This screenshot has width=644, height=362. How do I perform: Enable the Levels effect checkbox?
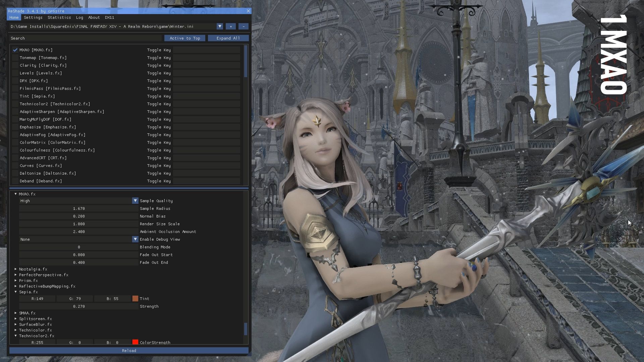click(15, 73)
